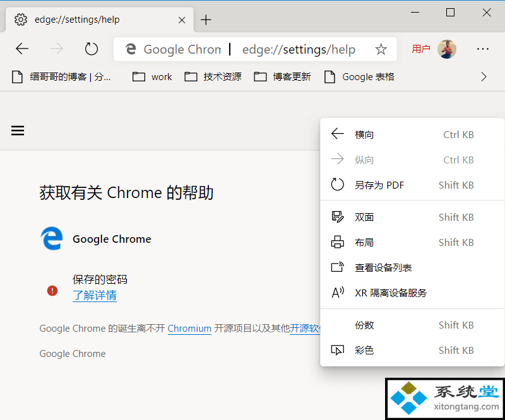Screen dimensions: 505x420
Task: Click the browser back arrow button
Action: pos(22,49)
